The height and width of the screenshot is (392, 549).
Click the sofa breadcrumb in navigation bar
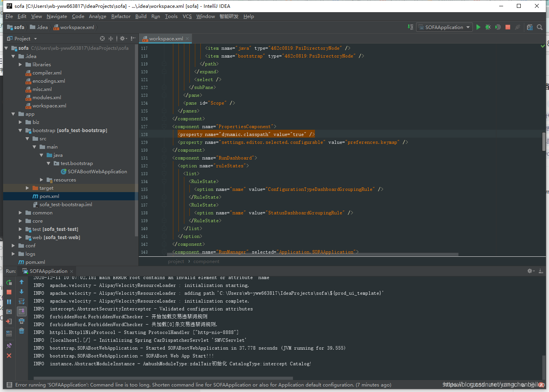coord(16,27)
